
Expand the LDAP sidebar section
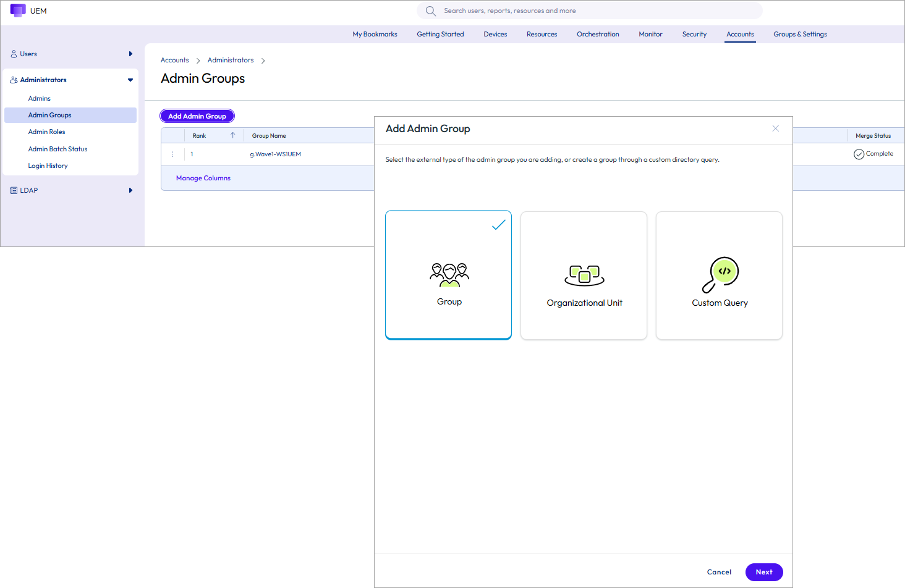[x=130, y=191]
